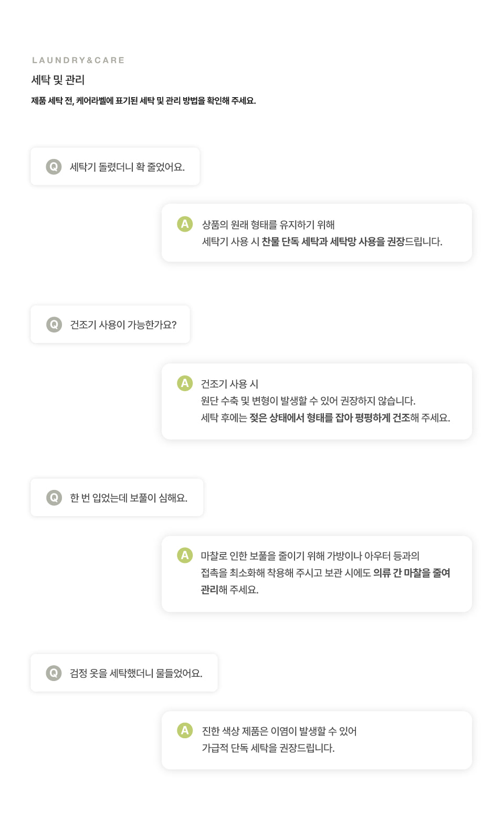Click the '세탁 및 관리' heading
This screenshot has width=504, height=827.
(58, 80)
